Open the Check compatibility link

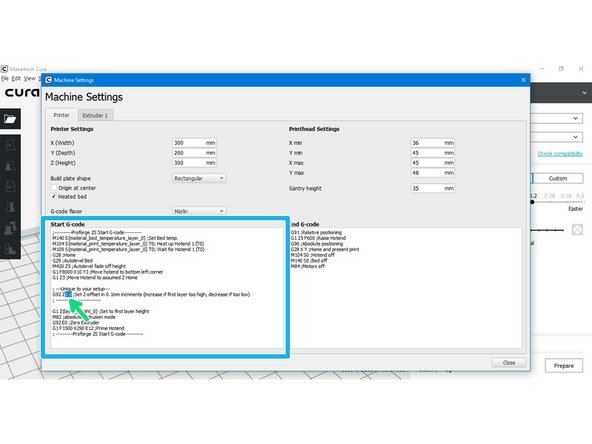(x=560, y=154)
